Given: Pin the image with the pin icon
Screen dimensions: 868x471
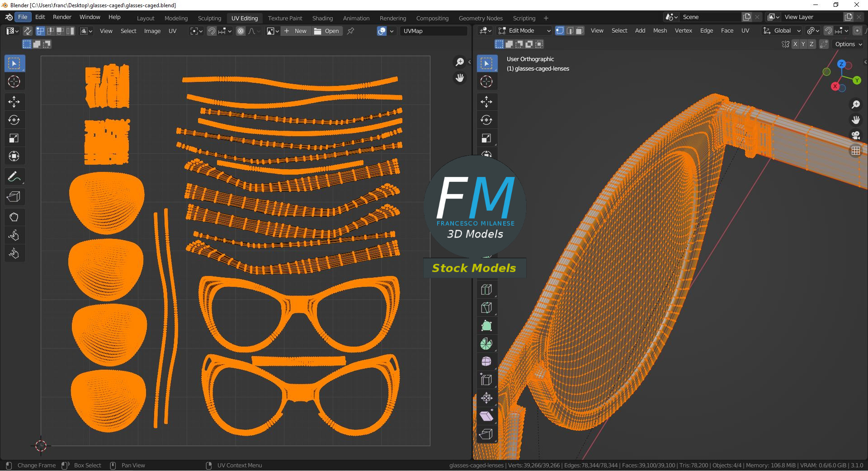Looking at the screenshot, I should (x=350, y=31).
